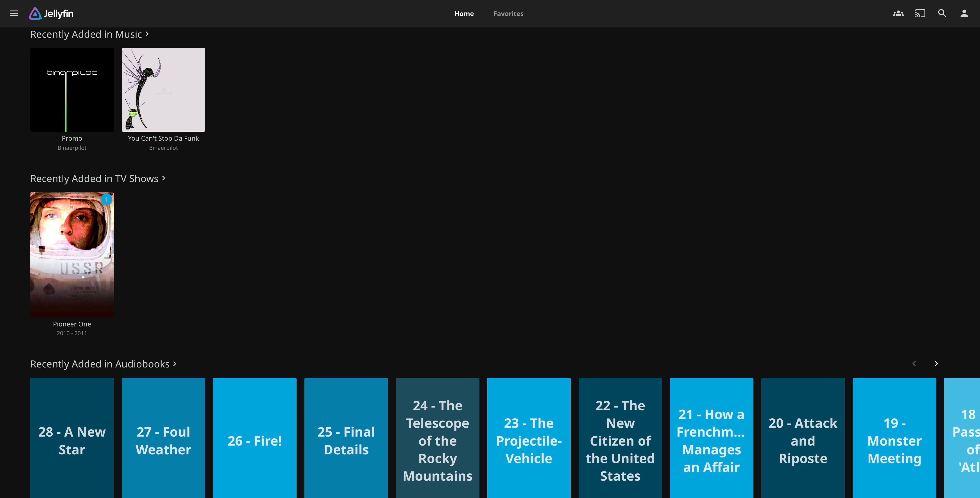
Task: Click the cast/screen mirroring icon
Action: pyautogui.click(x=920, y=13)
